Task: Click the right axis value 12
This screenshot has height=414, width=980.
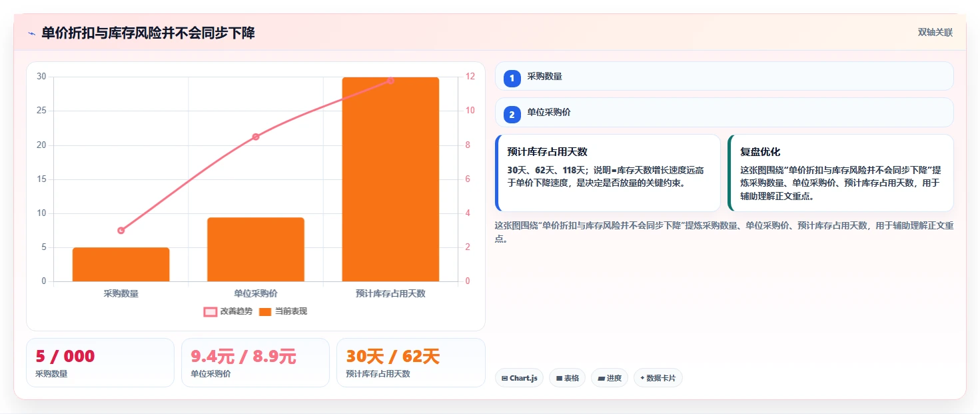Action: (470, 77)
